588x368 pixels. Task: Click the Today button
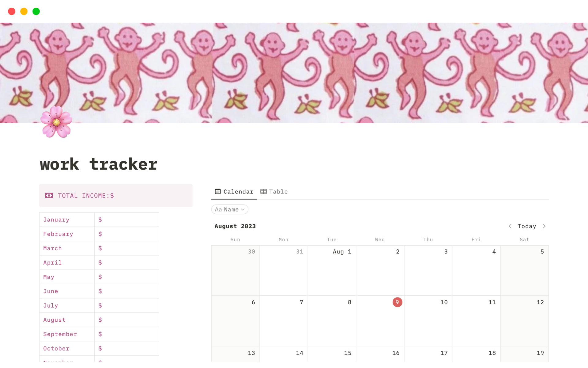(526, 226)
